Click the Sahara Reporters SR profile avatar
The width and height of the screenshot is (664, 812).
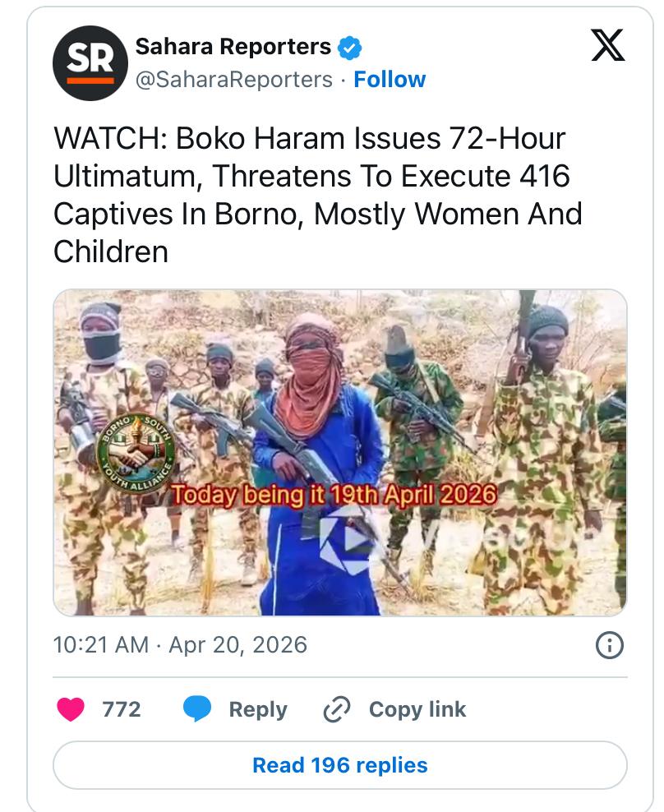(90, 63)
